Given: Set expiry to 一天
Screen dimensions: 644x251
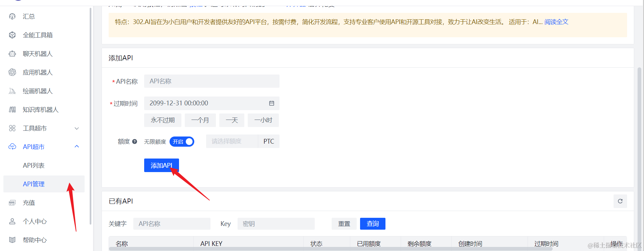Looking at the screenshot, I should [x=232, y=120].
